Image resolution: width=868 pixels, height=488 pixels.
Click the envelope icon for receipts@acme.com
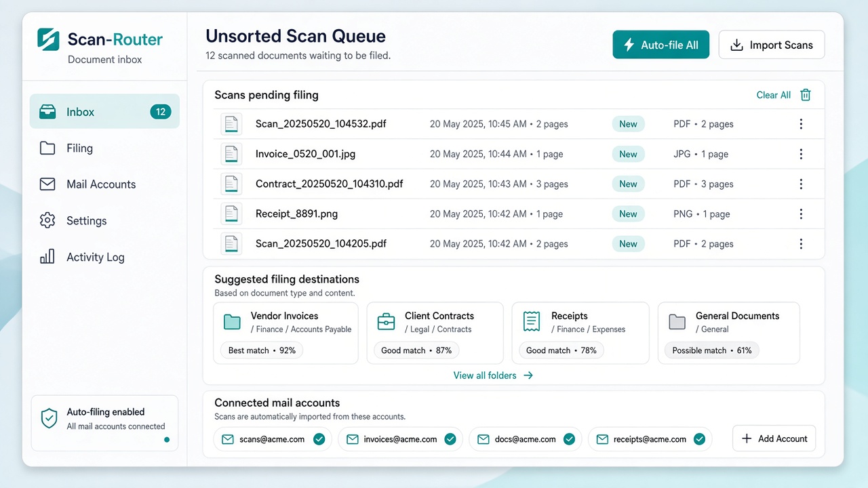pos(602,439)
